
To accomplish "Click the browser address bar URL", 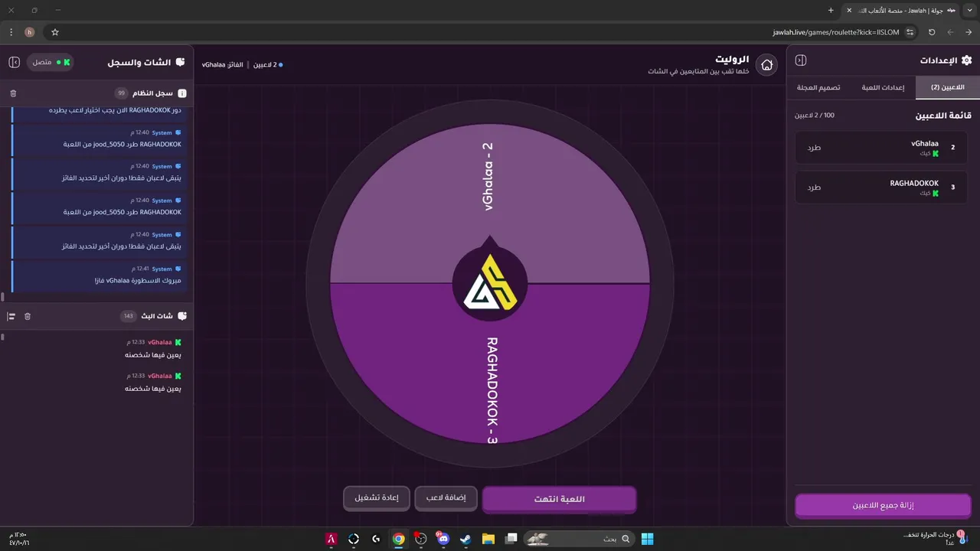I will point(836,32).
